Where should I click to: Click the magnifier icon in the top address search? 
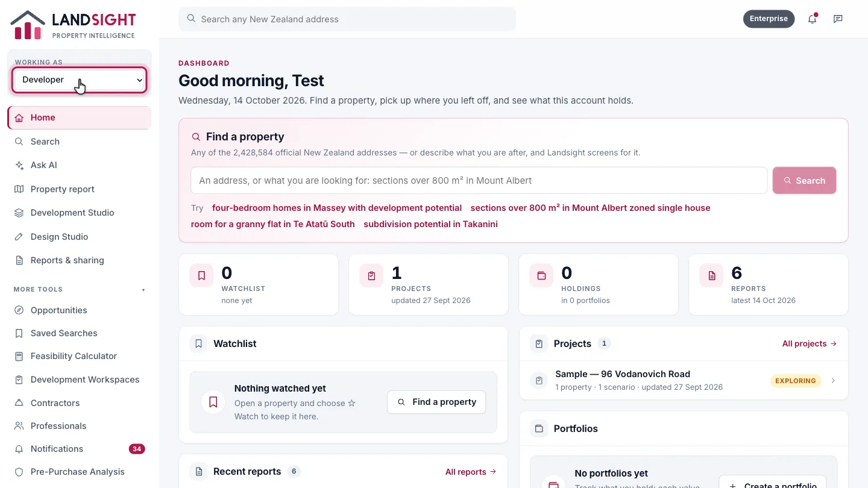191,19
